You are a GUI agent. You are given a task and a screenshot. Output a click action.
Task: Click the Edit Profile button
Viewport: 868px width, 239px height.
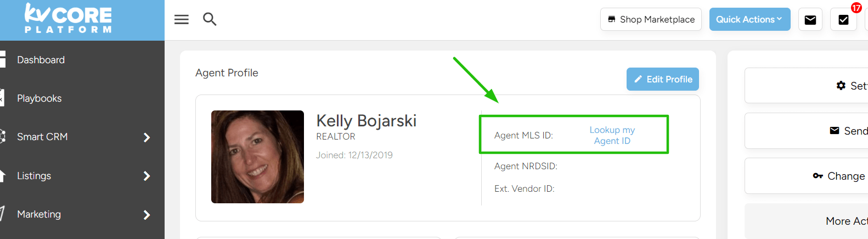click(663, 79)
